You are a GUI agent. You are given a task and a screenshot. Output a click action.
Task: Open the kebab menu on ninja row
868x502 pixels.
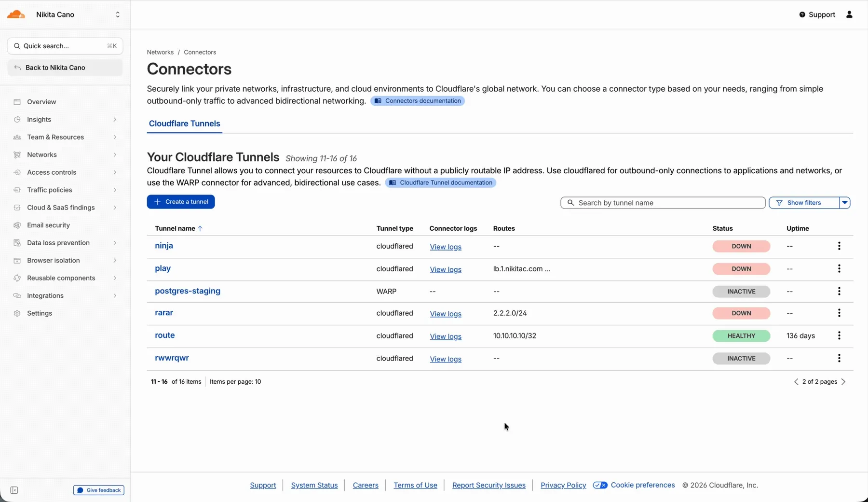click(x=839, y=246)
